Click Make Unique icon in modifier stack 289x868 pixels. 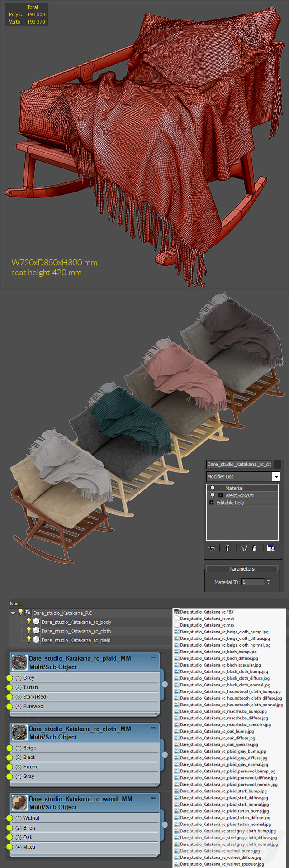click(x=244, y=548)
